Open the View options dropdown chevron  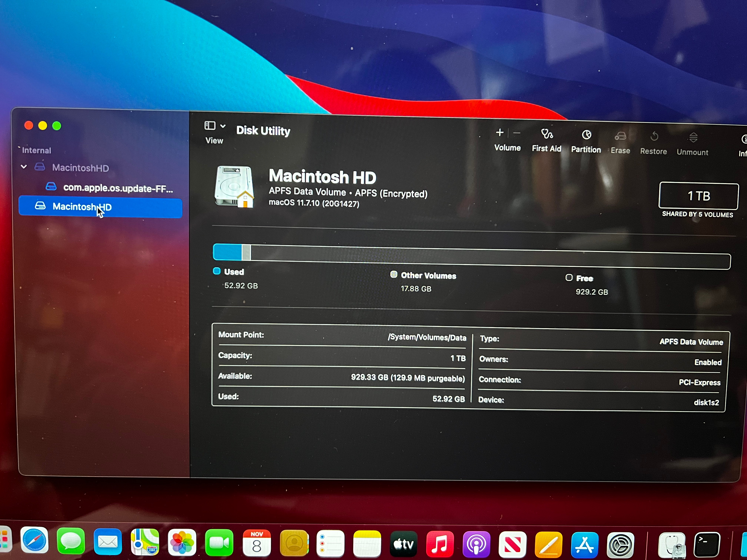[223, 126]
